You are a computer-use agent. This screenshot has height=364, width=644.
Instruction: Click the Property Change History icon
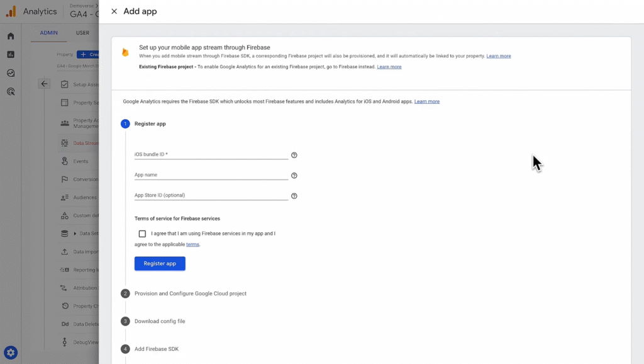coord(65,306)
